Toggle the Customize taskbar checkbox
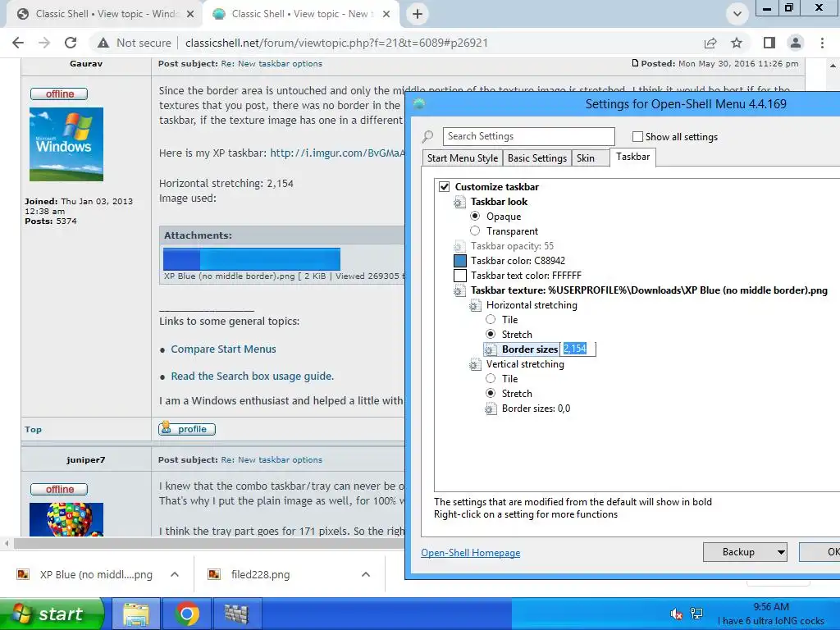The image size is (840, 630). click(x=444, y=187)
